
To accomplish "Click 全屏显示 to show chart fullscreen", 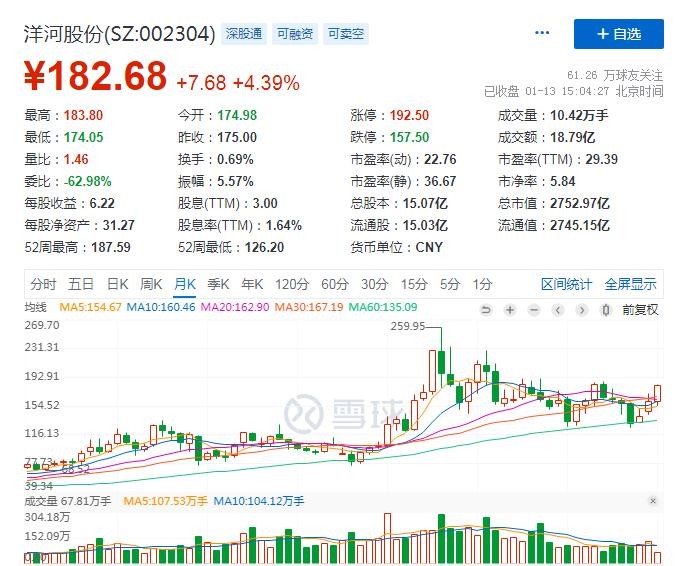I will 630,284.
